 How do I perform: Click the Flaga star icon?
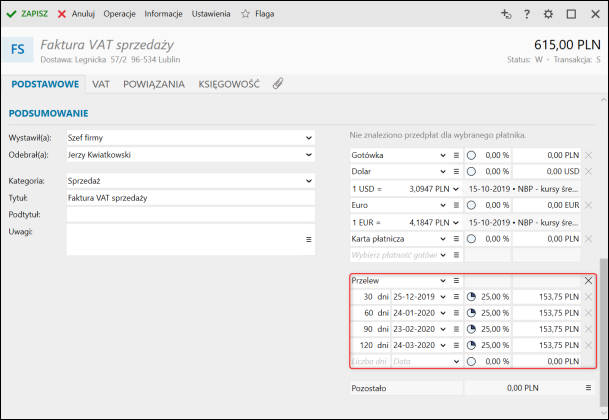click(245, 14)
